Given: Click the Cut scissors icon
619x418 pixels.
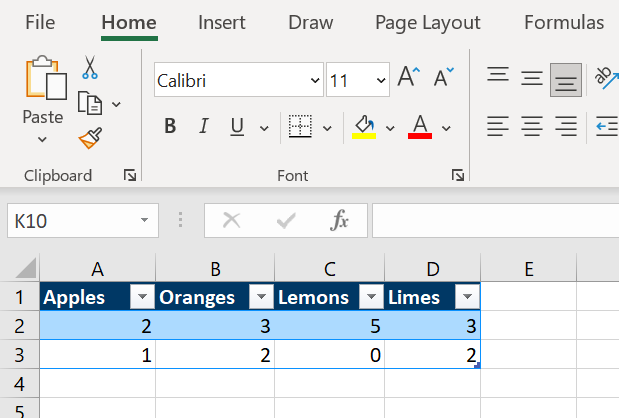Looking at the screenshot, I should (90, 67).
